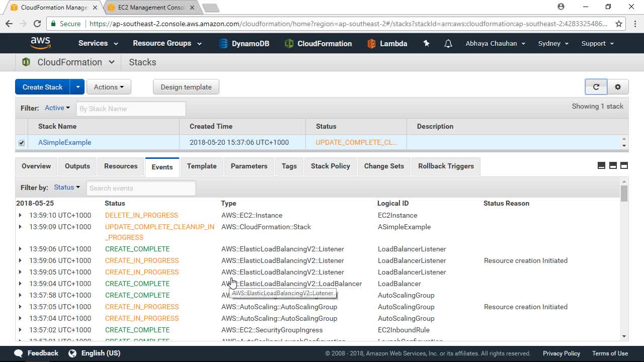Open the Resources tab

click(x=121, y=166)
